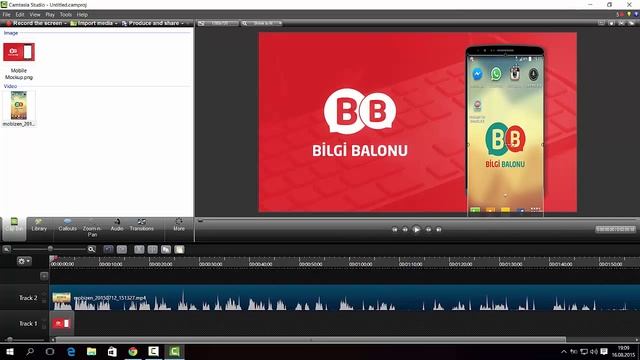640x360 pixels.
Task: Click red notifications icon in menu bar
Action: click(621, 14)
